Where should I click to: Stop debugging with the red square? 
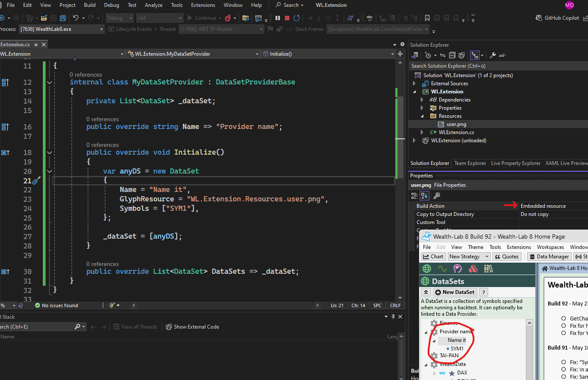287,18
